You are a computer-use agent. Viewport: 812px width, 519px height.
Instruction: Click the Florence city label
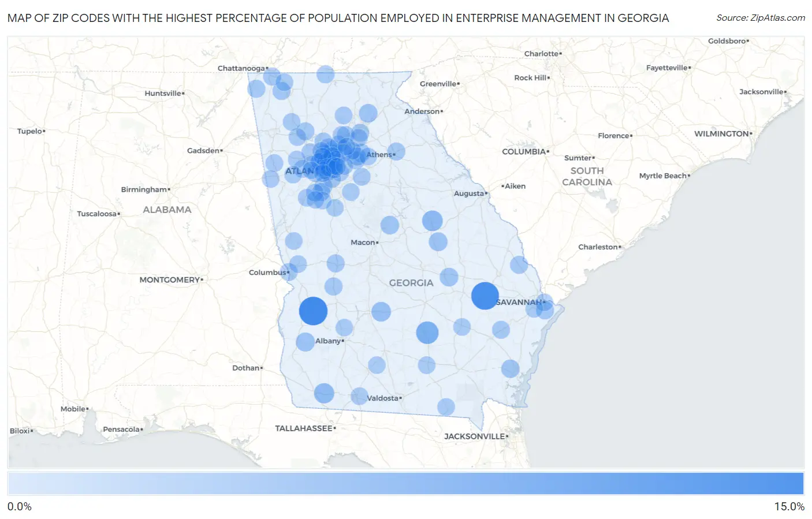tap(614, 136)
